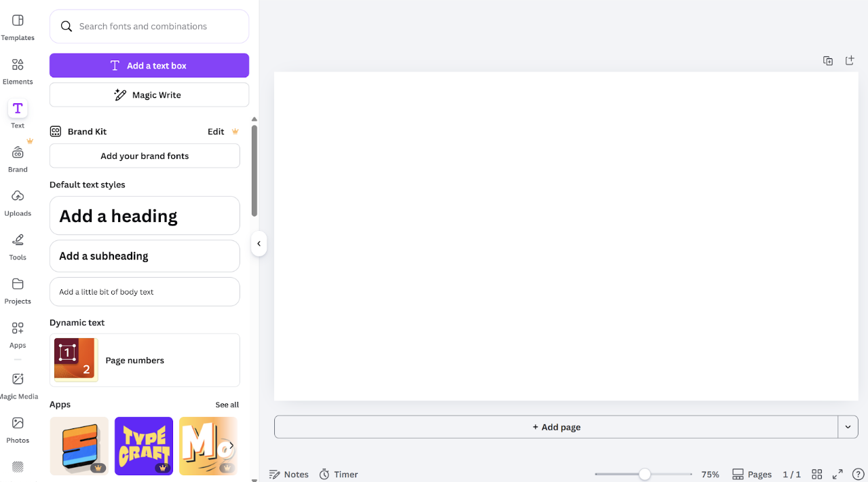
Task: Open grid view of pages
Action: pyautogui.click(x=817, y=474)
